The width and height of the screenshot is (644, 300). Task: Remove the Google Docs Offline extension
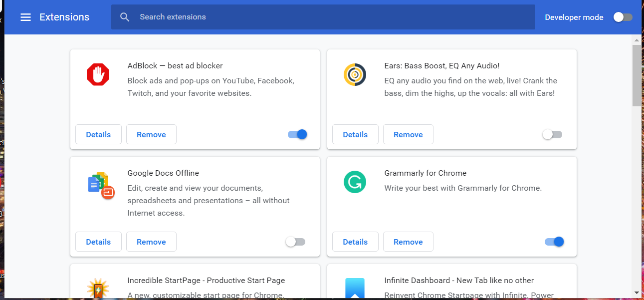(x=151, y=242)
